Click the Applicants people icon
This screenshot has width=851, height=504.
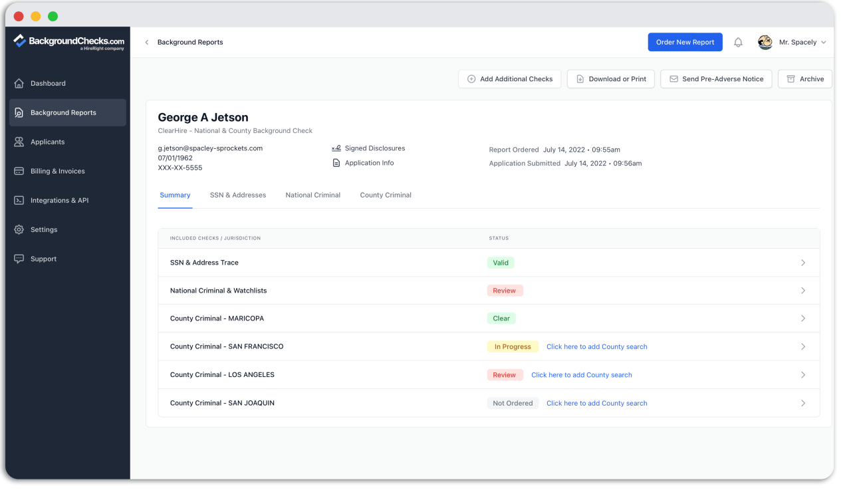pyautogui.click(x=19, y=142)
